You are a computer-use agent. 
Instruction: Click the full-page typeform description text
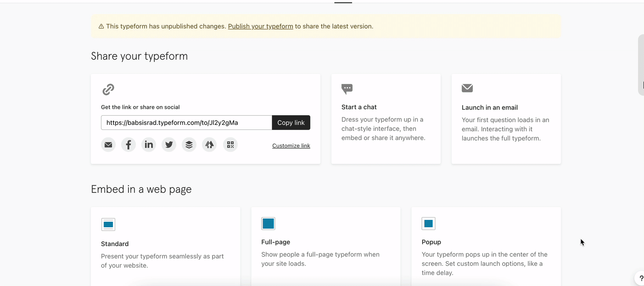click(320, 259)
